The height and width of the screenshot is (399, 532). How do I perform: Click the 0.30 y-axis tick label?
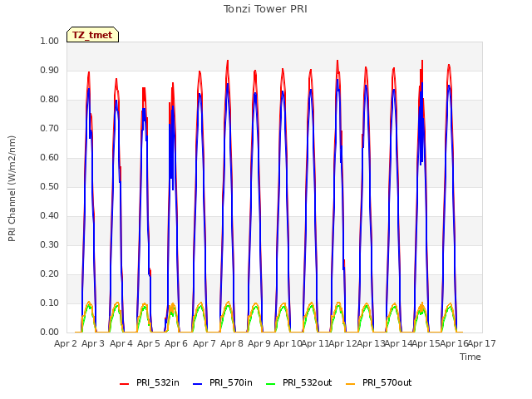50,245
